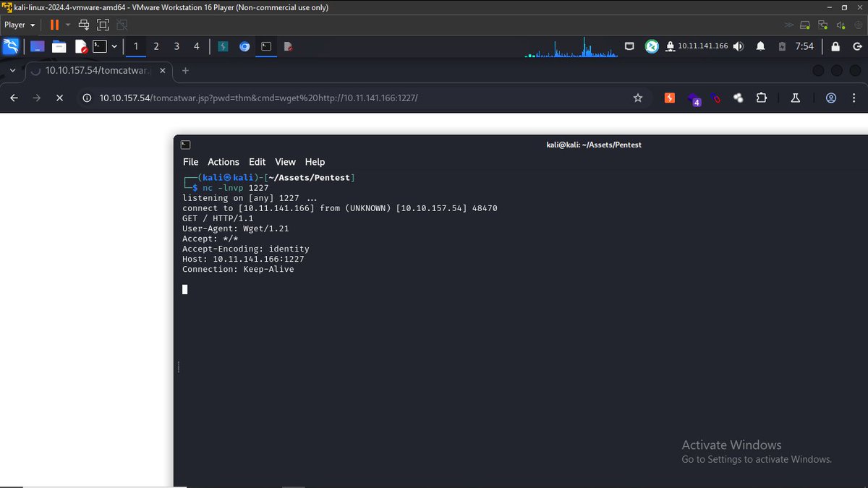Click the document taskbar icon with red badge
The height and width of the screenshot is (488, 868).
click(288, 47)
